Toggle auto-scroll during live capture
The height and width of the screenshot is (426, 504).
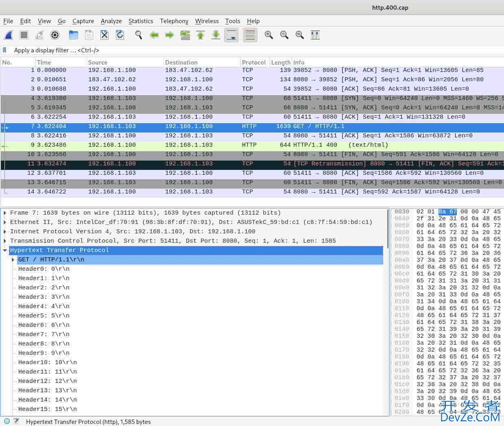click(x=231, y=35)
